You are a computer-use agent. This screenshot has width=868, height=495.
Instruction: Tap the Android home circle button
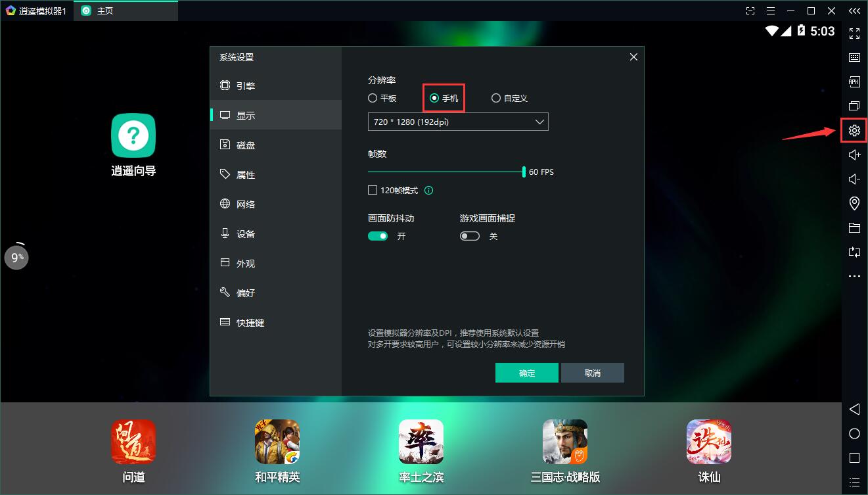point(854,433)
